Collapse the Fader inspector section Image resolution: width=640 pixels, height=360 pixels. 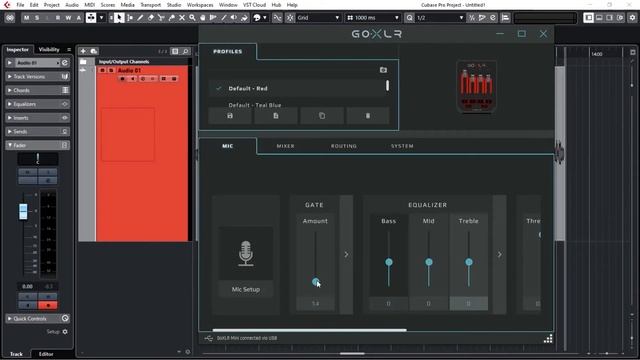coord(37,145)
